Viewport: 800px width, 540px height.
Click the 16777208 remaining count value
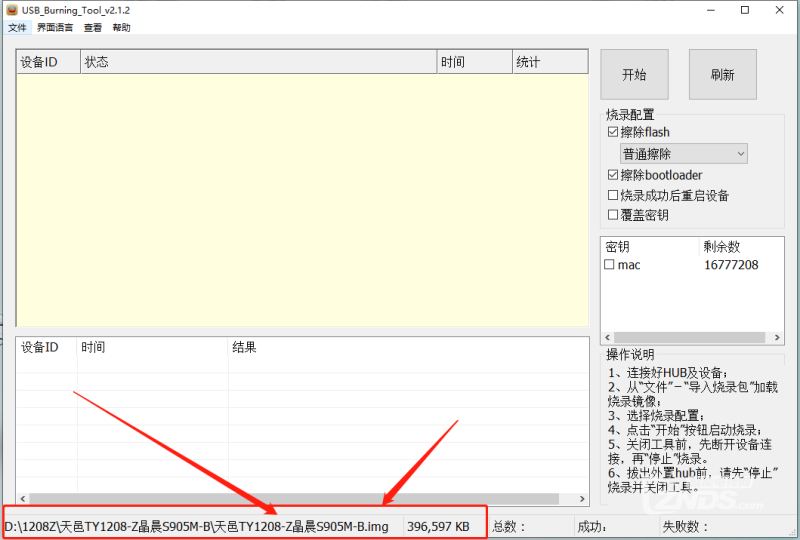[x=731, y=264]
